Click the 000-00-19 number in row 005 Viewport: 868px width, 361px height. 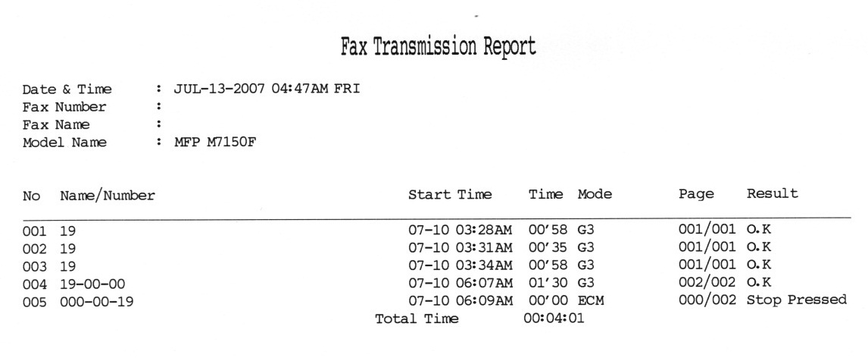[96, 302]
